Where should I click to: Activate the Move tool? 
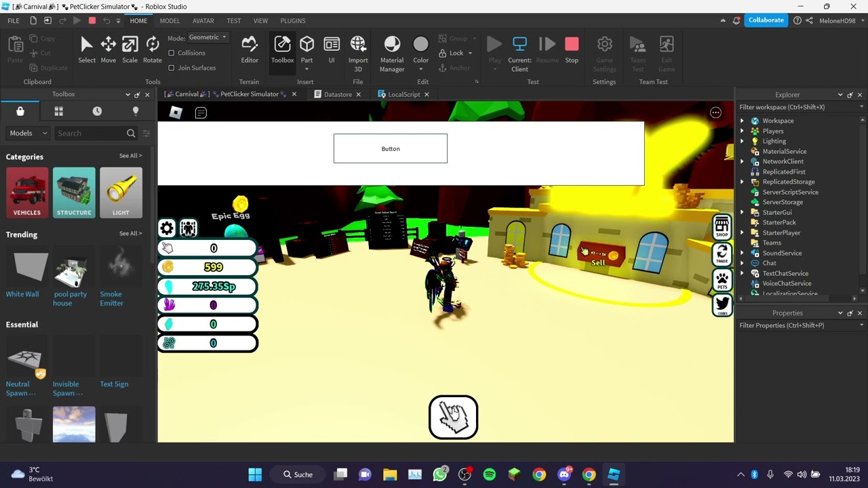(108, 49)
